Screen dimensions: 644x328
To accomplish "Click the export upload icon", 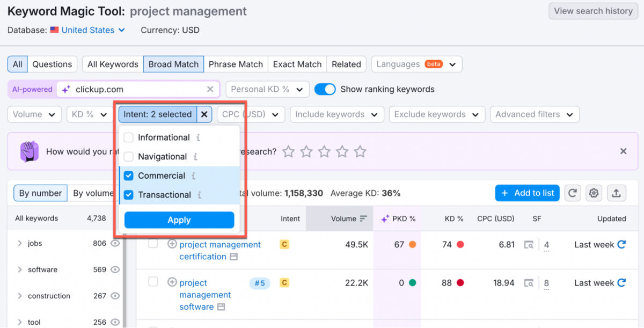I will [617, 193].
